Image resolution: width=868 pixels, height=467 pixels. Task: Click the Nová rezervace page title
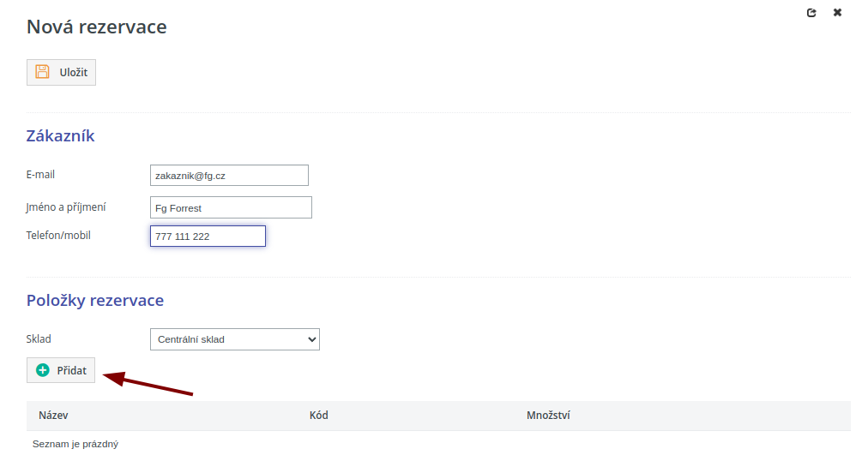click(x=97, y=27)
